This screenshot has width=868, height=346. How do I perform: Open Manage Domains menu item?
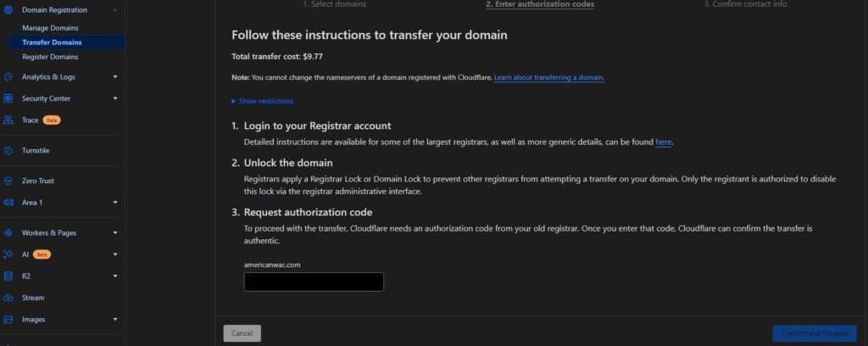[50, 28]
